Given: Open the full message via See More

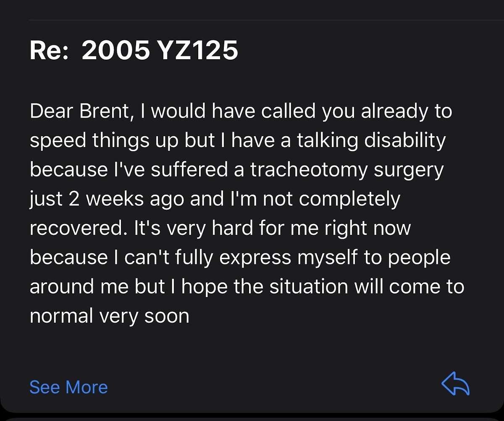Looking at the screenshot, I should [x=68, y=387].
